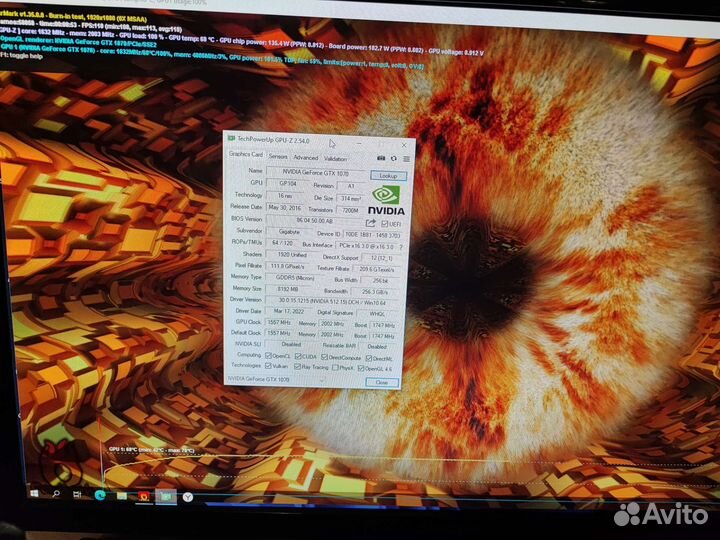The width and height of the screenshot is (720, 540).
Task: Click GPU-Z refresh icon
Action: pyautogui.click(x=394, y=158)
